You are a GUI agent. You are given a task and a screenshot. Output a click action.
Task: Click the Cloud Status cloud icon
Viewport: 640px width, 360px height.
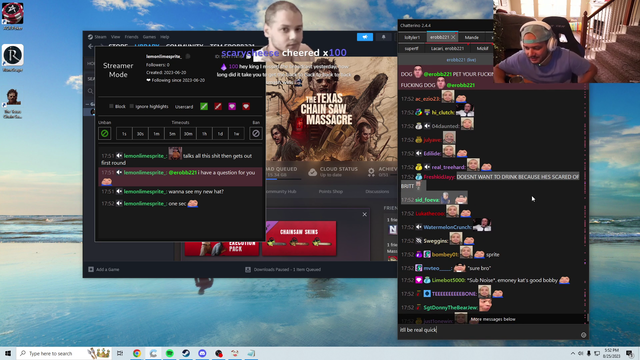pos(312,172)
